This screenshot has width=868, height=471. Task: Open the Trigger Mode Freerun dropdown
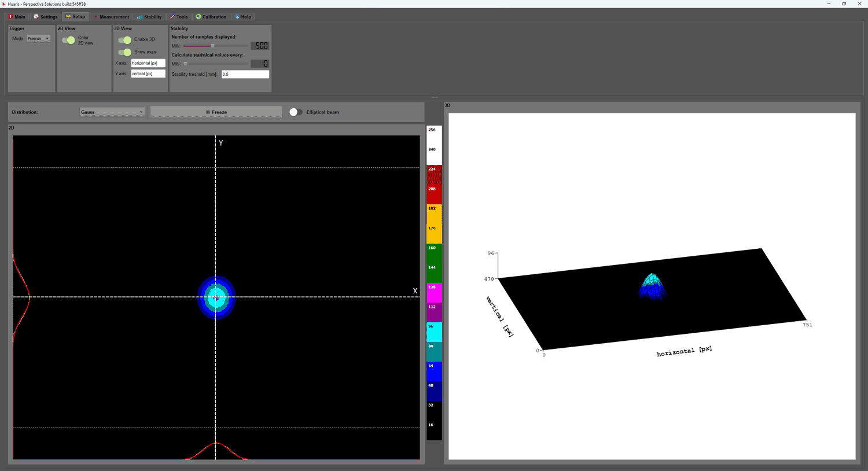point(39,39)
